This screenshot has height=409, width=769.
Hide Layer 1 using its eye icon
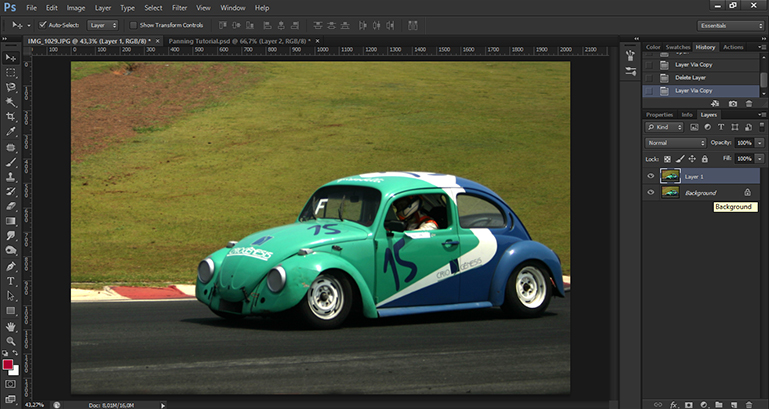[x=651, y=176]
